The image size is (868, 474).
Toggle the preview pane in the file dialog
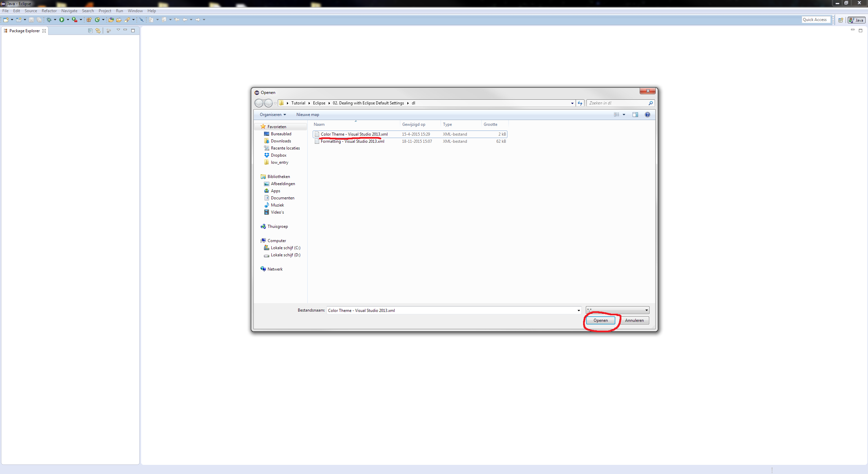pyautogui.click(x=635, y=114)
